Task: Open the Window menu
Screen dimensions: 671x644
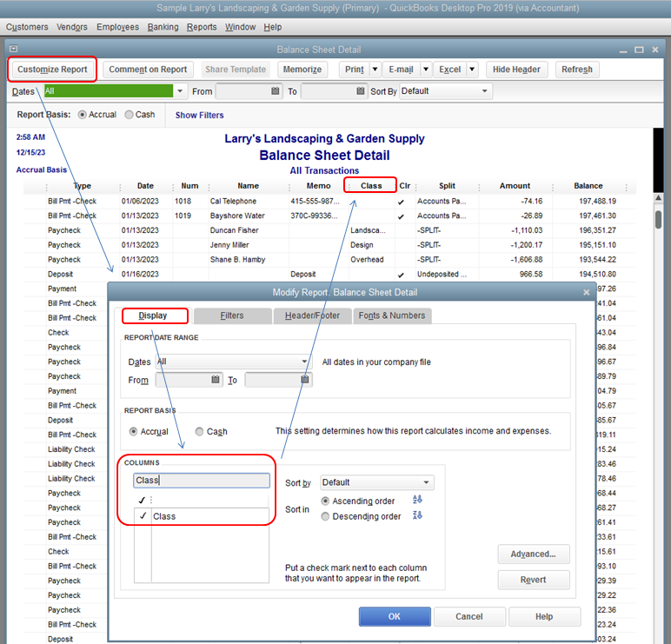Action: tap(240, 27)
